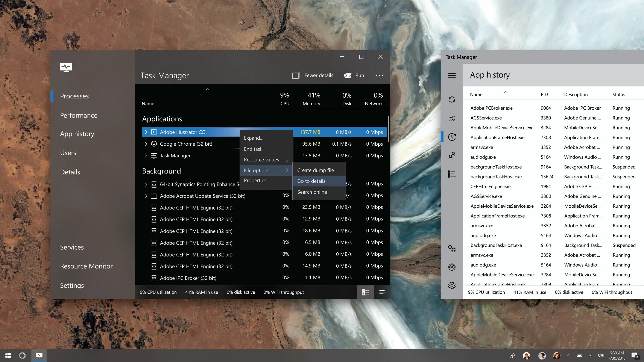Select the performance graph sidebar icon
644x362 pixels.
point(452,118)
